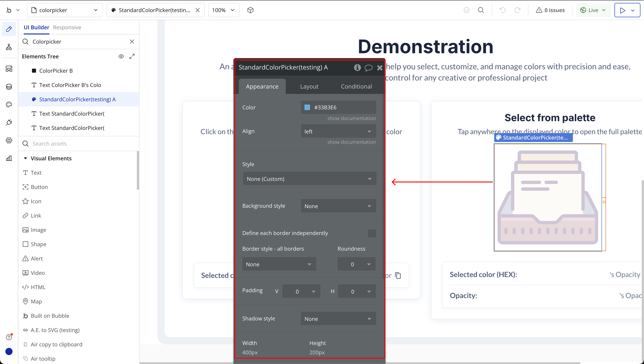Click the #33B3E6 color swatch

[x=307, y=107]
